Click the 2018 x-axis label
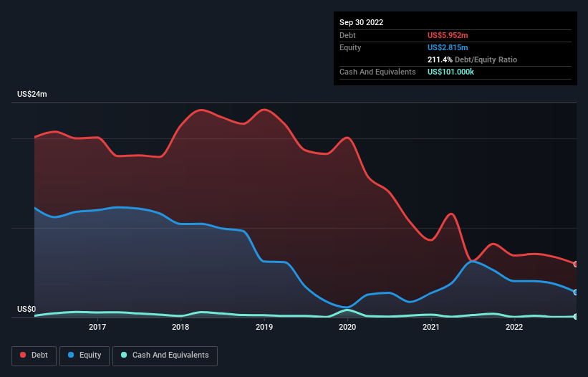Screen dimensions: 588x377 coord(180,327)
